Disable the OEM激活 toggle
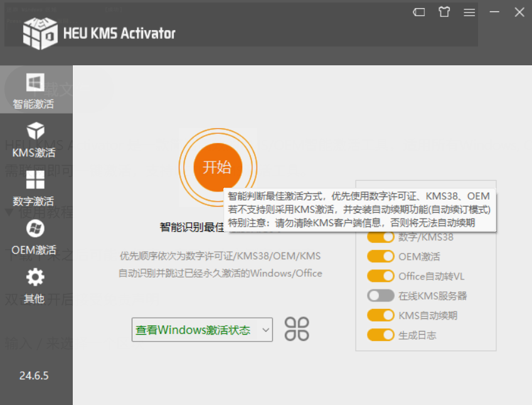Image resolution: width=532 pixels, height=405 pixels. (380, 257)
